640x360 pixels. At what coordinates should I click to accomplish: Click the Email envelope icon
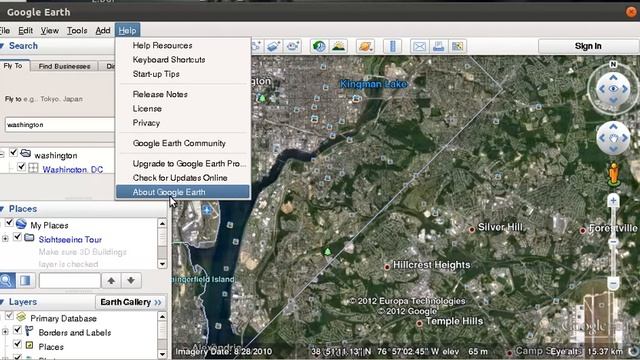(419, 46)
